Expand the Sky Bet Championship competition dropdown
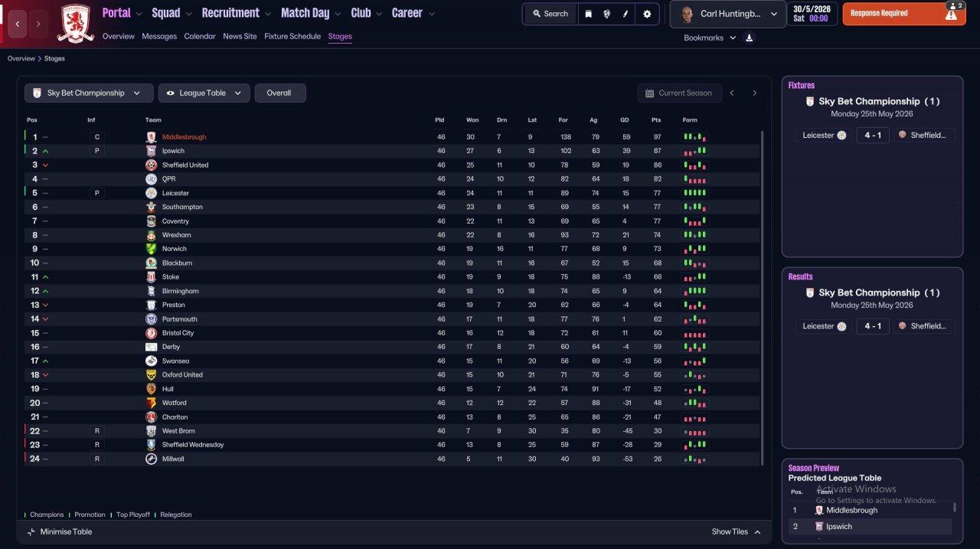This screenshot has width=980, height=549. click(88, 93)
